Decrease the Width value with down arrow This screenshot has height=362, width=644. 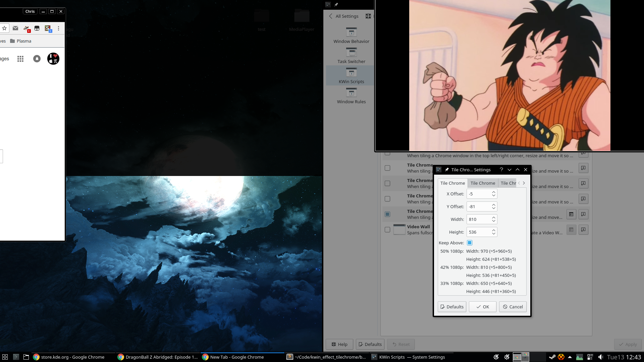(494, 221)
